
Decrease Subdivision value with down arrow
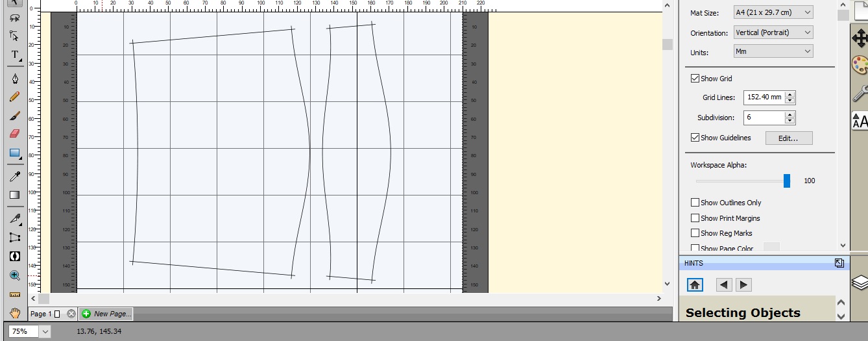790,121
